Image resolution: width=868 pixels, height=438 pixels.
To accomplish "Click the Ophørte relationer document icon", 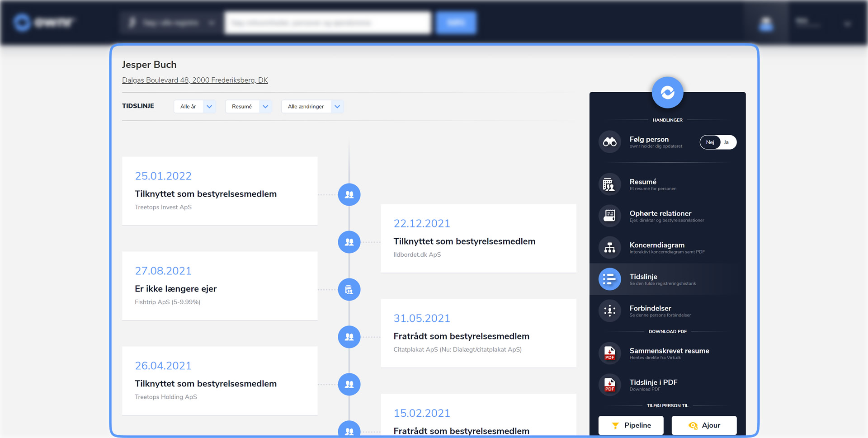I will 609,216.
